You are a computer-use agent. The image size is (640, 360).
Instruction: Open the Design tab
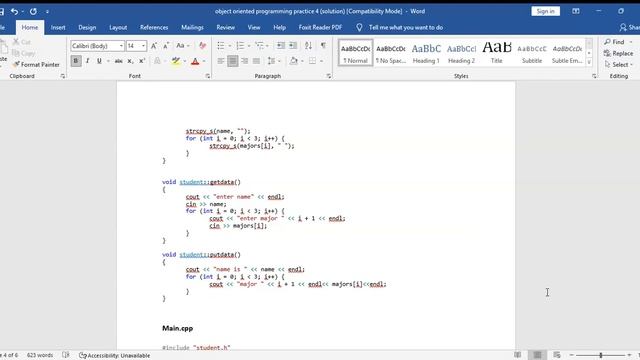click(x=87, y=27)
